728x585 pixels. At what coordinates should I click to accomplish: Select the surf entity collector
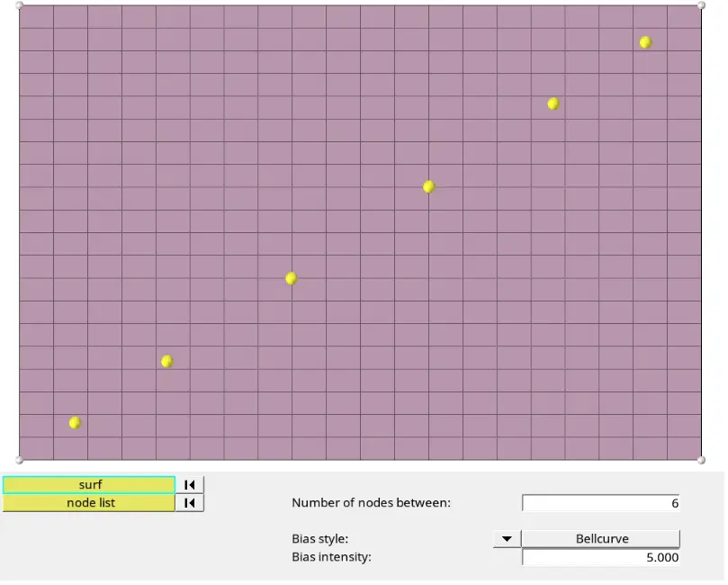89,487
